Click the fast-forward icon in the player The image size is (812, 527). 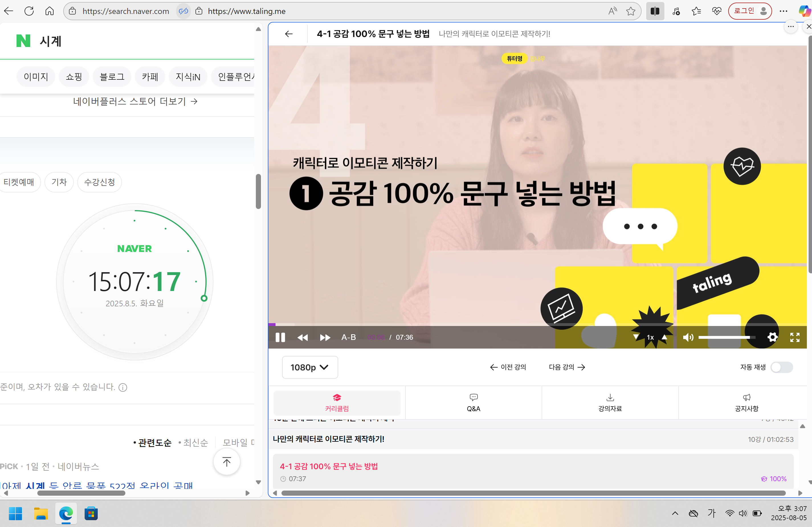pos(325,337)
